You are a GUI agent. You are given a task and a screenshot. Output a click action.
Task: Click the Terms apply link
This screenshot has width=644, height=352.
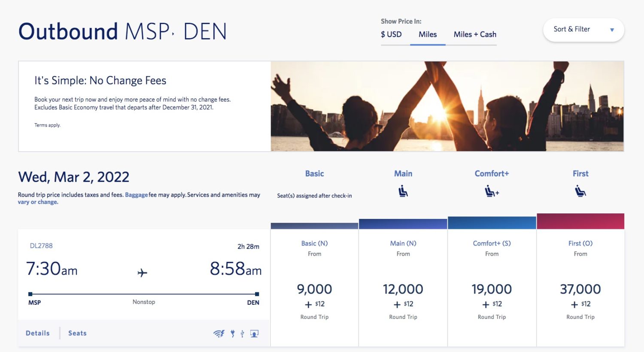[x=47, y=125]
